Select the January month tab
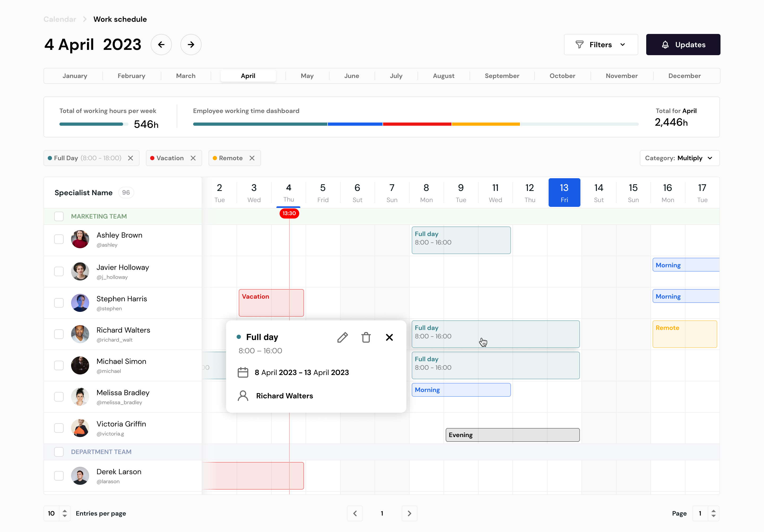764x532 pixels. [x=75, y=76]
